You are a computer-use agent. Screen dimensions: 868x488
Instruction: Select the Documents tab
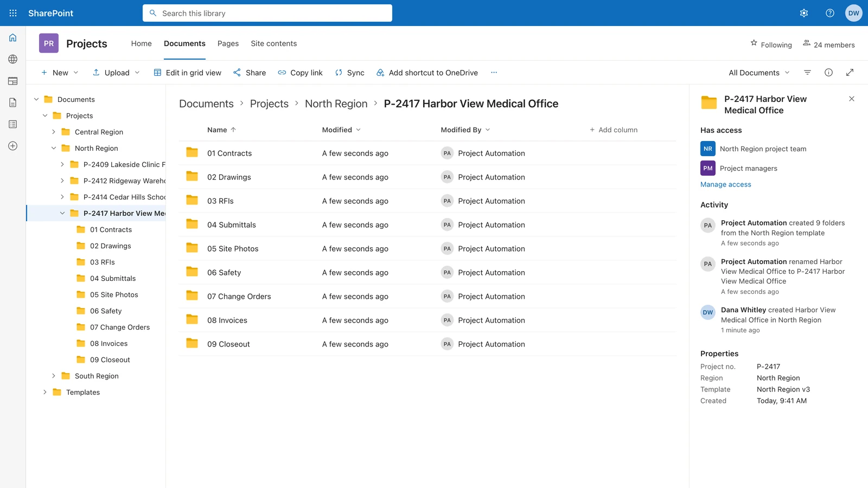point(184,43)
